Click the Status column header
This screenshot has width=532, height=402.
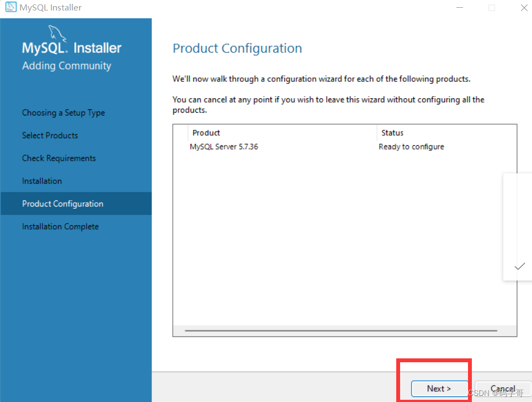pos(447,133)
